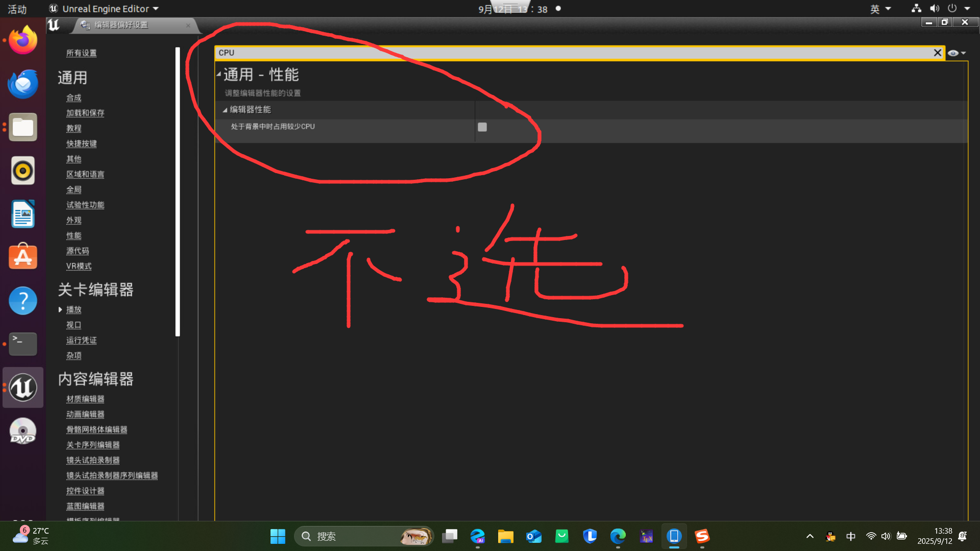Open the 蓝图编辑器 settings link
Screen dimensions: 980x551
point(85,506)
